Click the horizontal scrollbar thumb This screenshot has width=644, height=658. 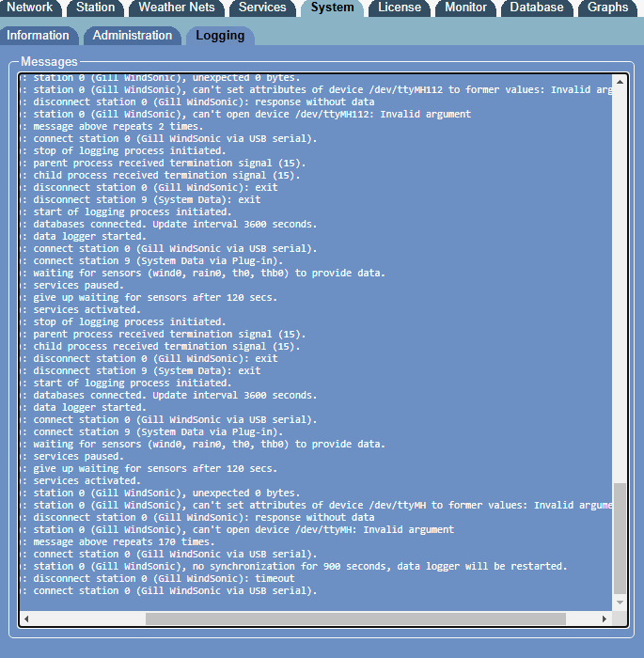coord(355,619)
